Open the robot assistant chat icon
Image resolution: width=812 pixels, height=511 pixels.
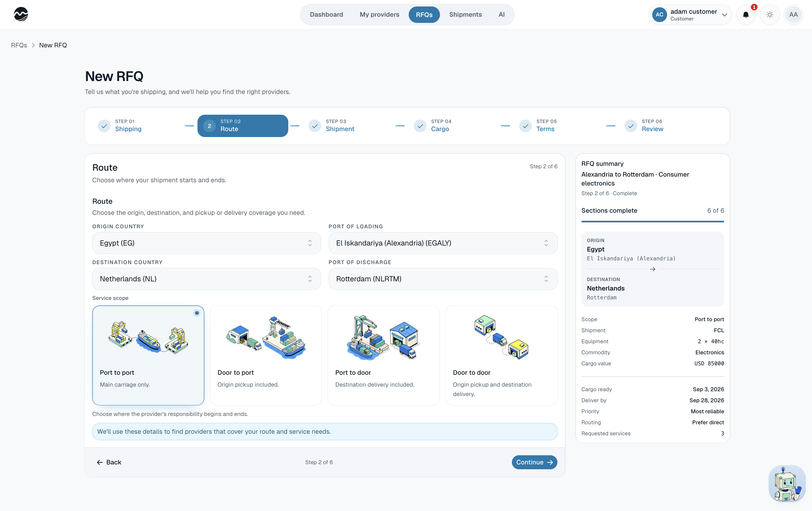click(787, 483)
